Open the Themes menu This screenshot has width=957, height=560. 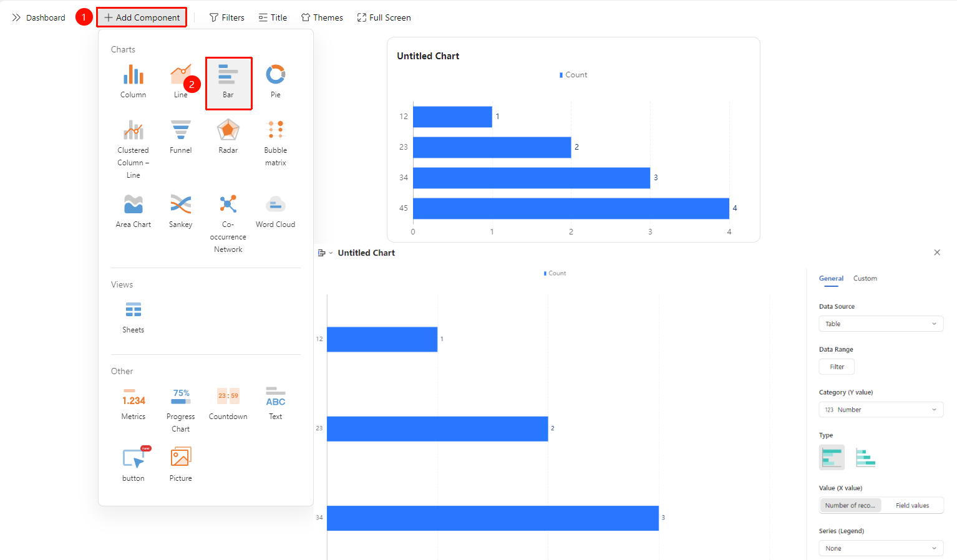click(x=322, y=17)
